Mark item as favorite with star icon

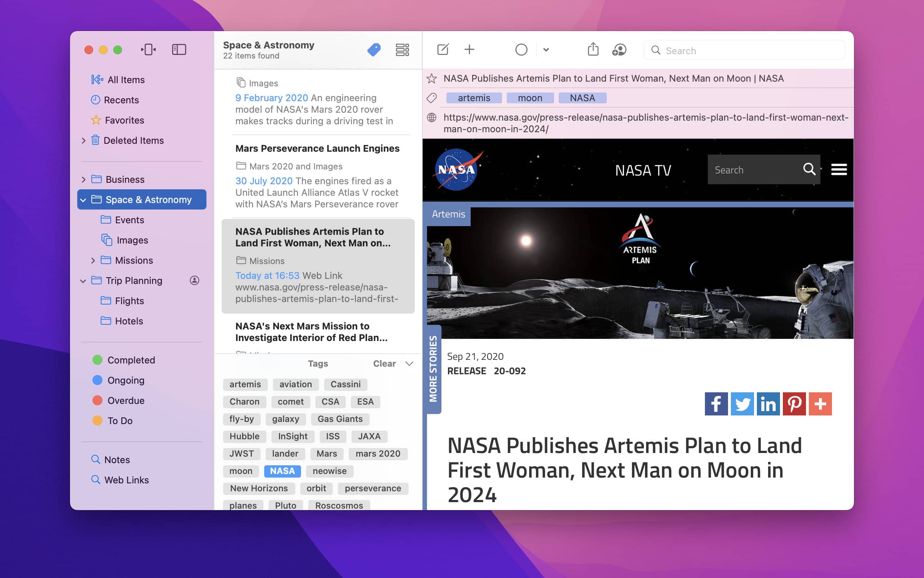tap(431, 78)
